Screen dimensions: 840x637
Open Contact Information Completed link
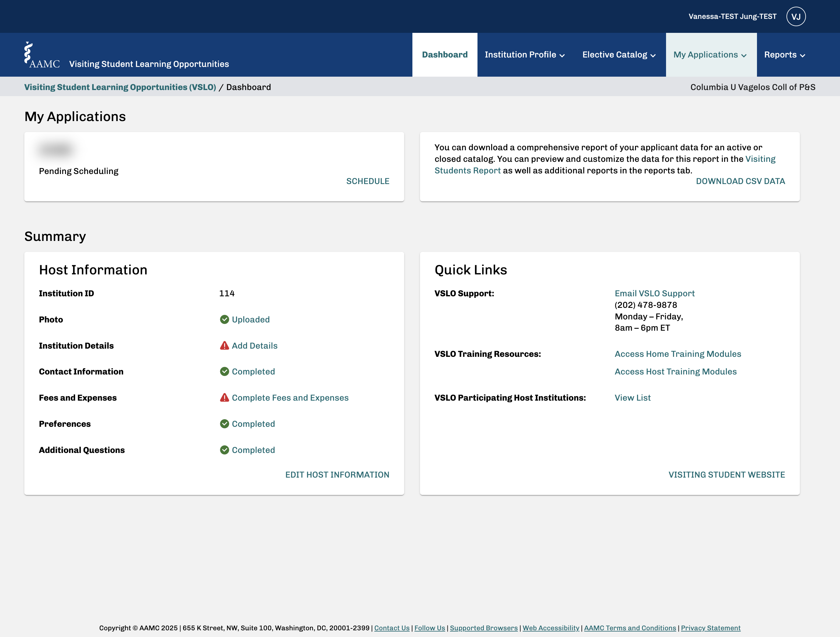pyautogui.click(x=253, y=371)
